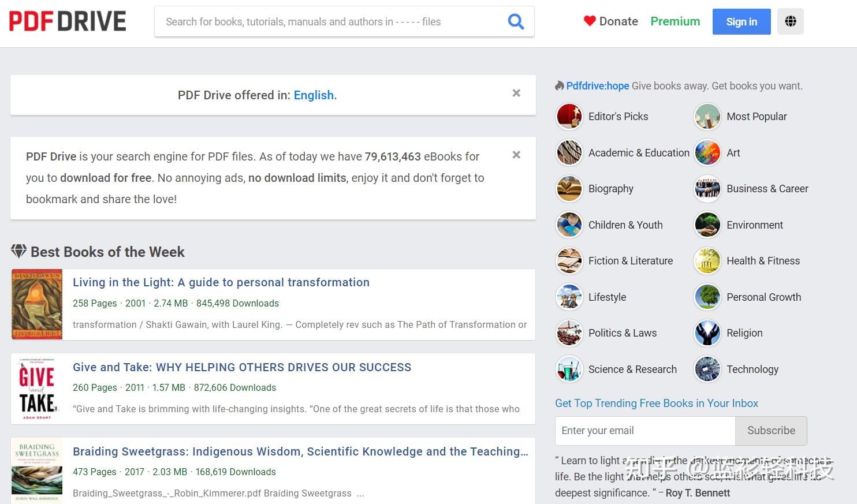
Task: Click the search magnifier icon
Action: (x=516, y=22)
